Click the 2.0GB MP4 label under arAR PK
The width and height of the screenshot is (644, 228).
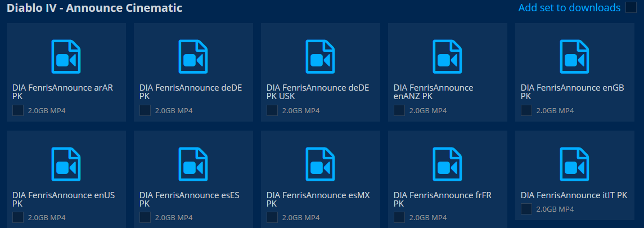click(x=47, y=110)
